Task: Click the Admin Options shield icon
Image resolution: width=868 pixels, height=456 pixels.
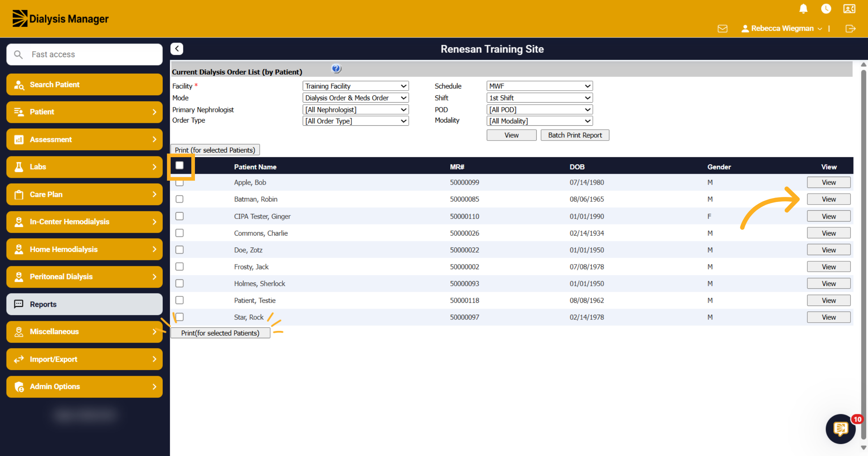Action: coord(19,387)
